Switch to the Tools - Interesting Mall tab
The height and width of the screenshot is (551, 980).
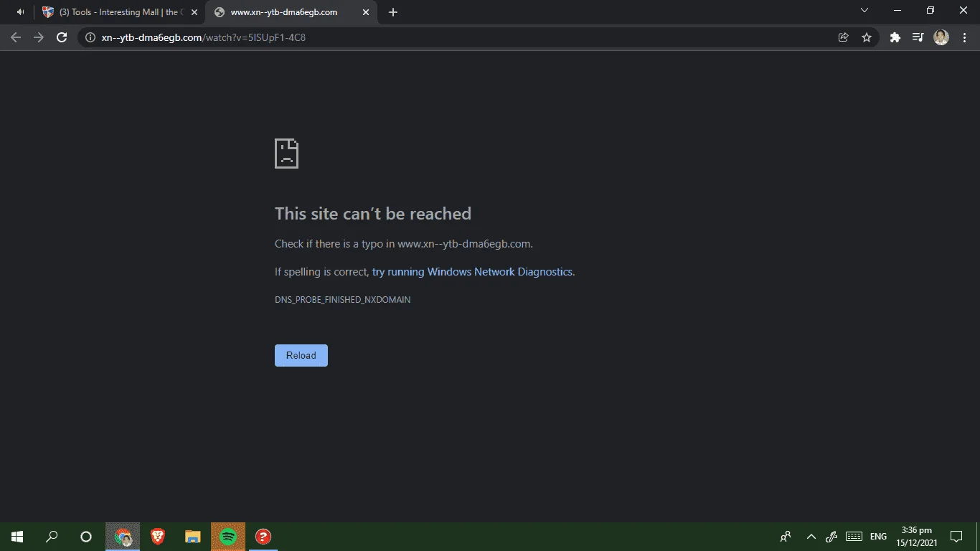click(x=120, y=12)
